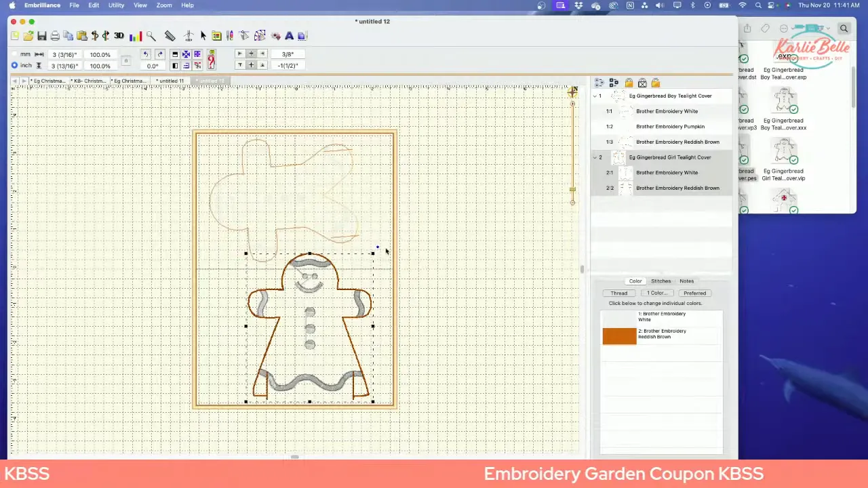Collapse the Gingerbread Girl Tealight Cover group

tap(595, 157)
